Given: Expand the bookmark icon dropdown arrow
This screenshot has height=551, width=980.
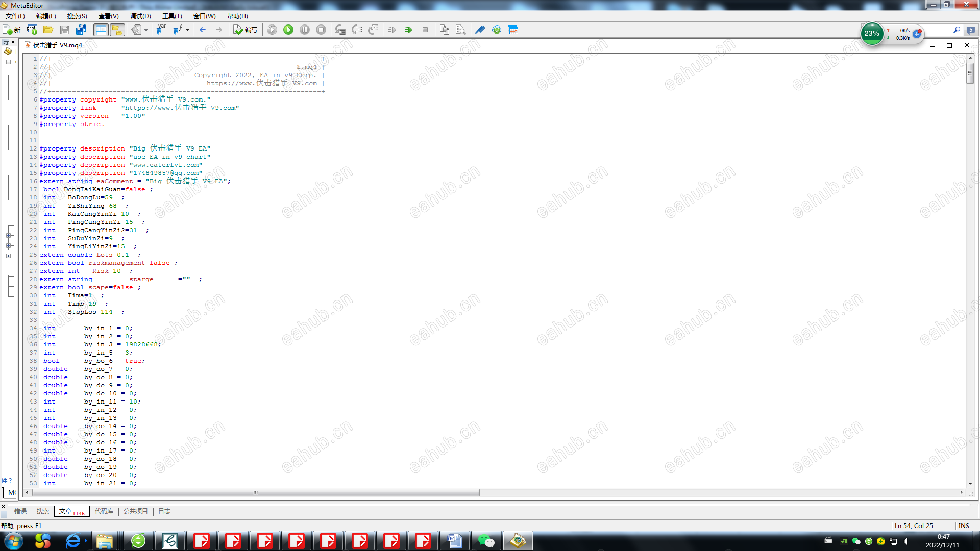Looking at the screenshot, I should 146,30.
